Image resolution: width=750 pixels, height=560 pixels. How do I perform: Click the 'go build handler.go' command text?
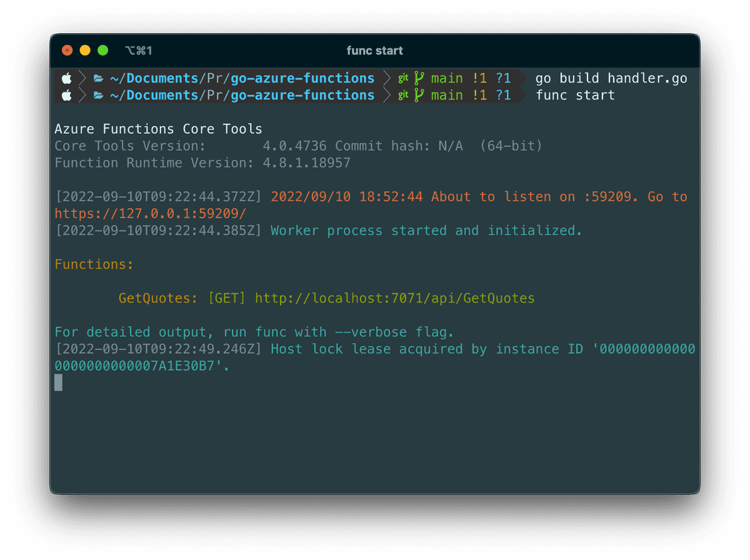click(x=611, y=78)
